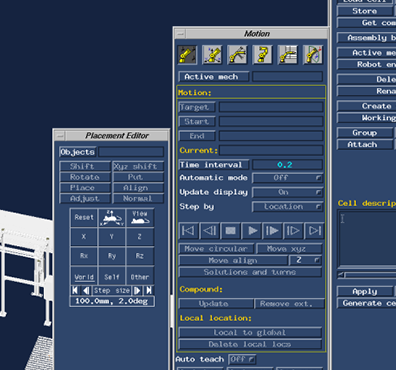Open the Motion window menu button
The image size is (396, 370).
[180, 34]
